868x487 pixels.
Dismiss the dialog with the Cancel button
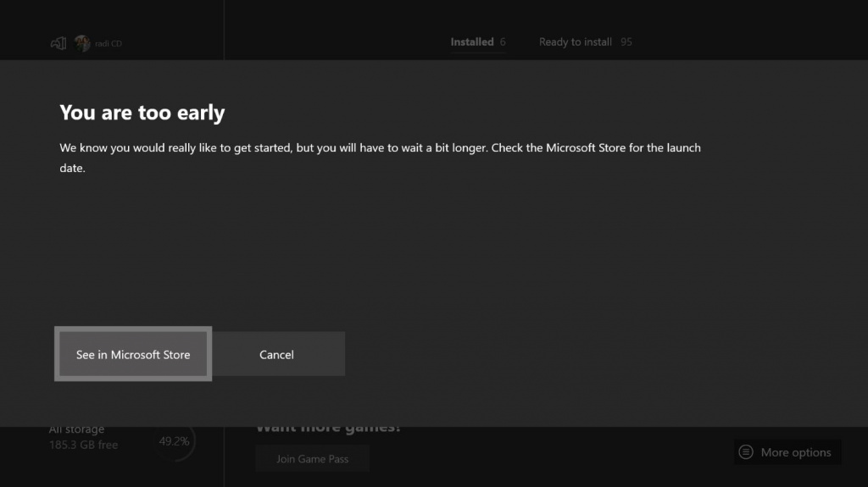(x=278, y=354)
